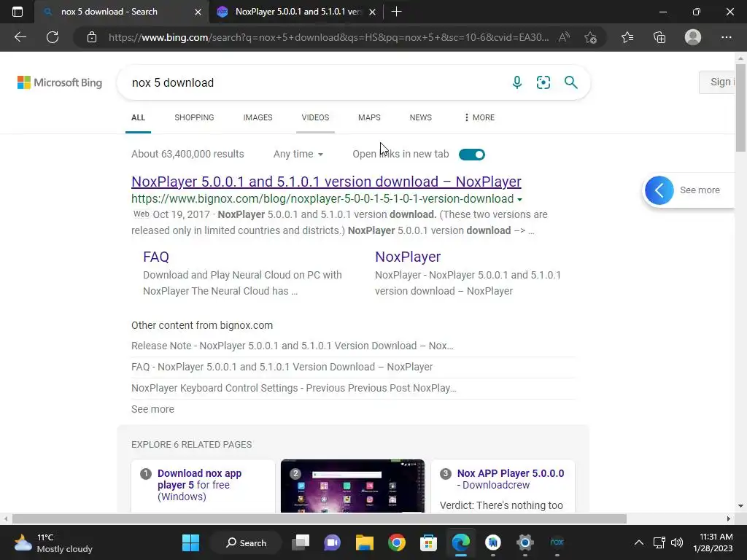
Task: Open the Collections icon
Action: click(x=659, y=37)
